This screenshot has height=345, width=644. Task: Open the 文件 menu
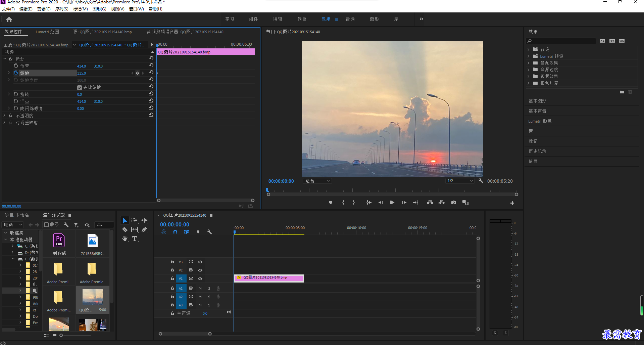(x=8, y=9)
